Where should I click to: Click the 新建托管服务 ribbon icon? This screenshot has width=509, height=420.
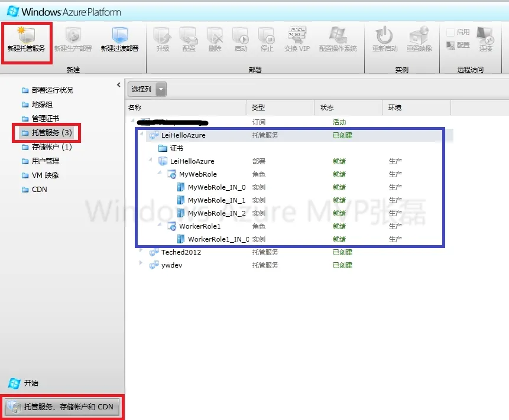[x=26, y=35]
